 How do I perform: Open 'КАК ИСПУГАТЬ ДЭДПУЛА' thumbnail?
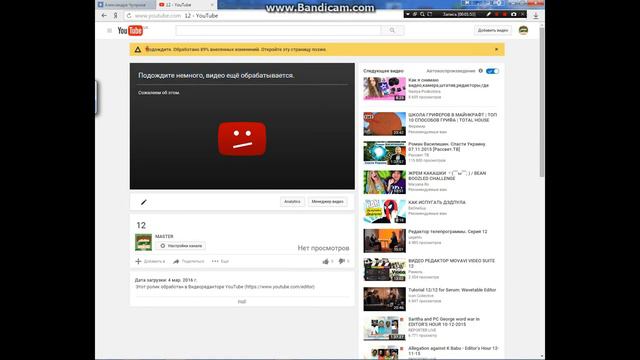click(x=384, y=211)
